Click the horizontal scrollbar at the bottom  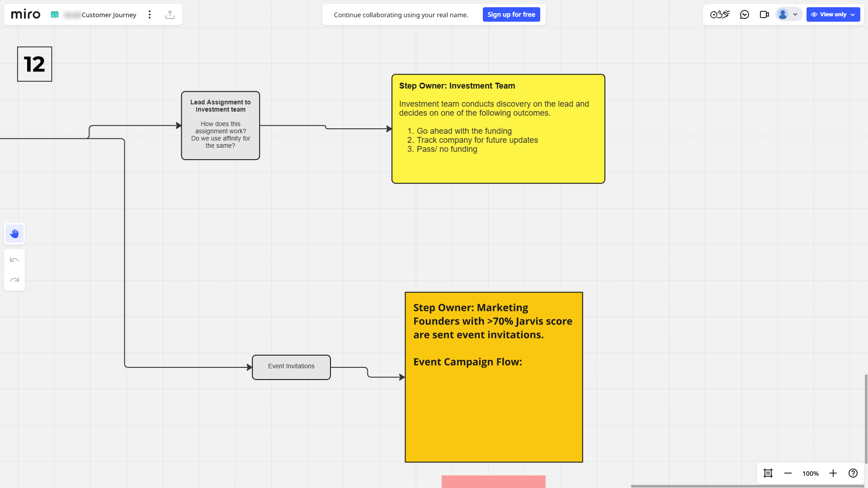click(748, 486)
